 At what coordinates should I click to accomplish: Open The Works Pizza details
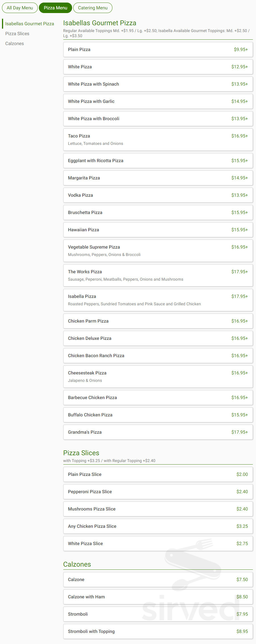click(x=158, y=275)
